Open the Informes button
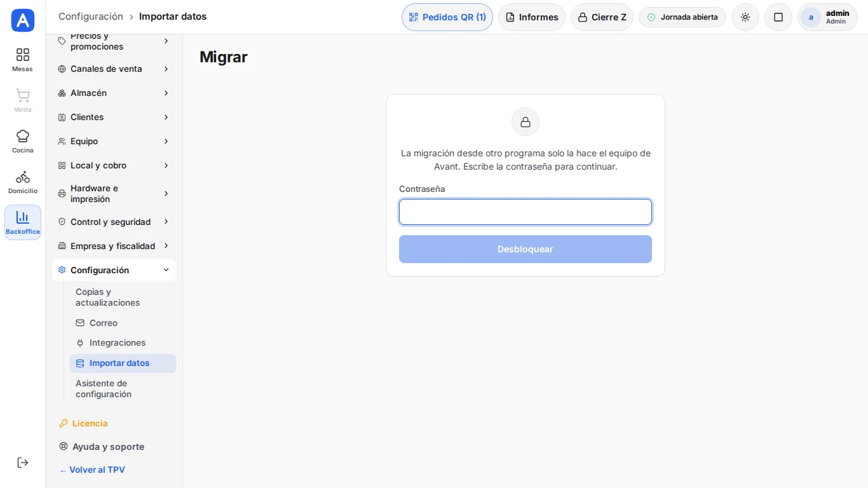Viewport: 868px width, 488px height. (532, 17)
